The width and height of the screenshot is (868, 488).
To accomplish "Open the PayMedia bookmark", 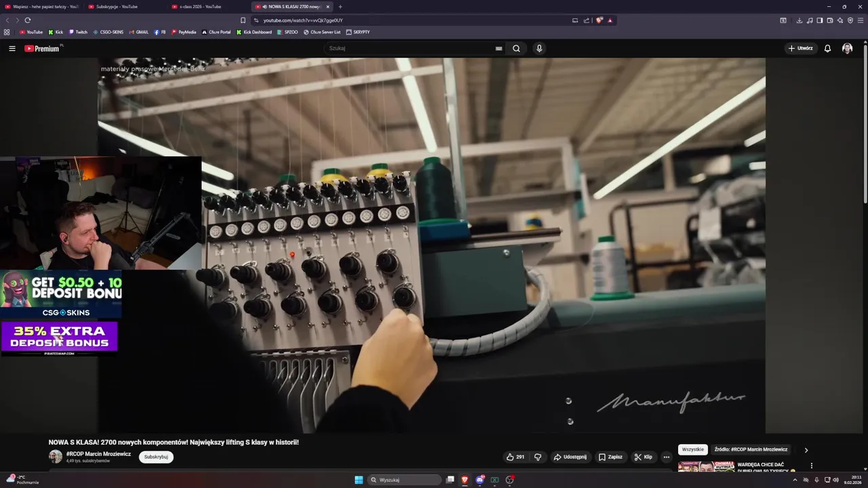I will click(x=184, y=32).
